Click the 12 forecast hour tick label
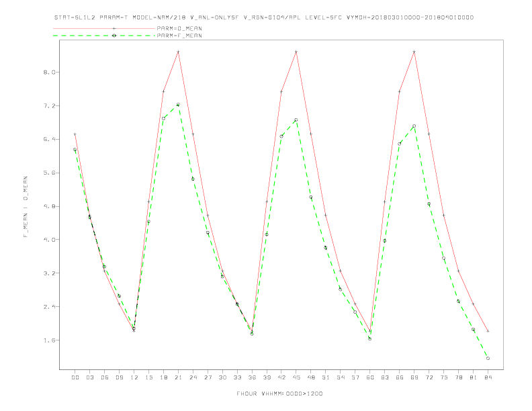532x411 pixels. [134, 377]
